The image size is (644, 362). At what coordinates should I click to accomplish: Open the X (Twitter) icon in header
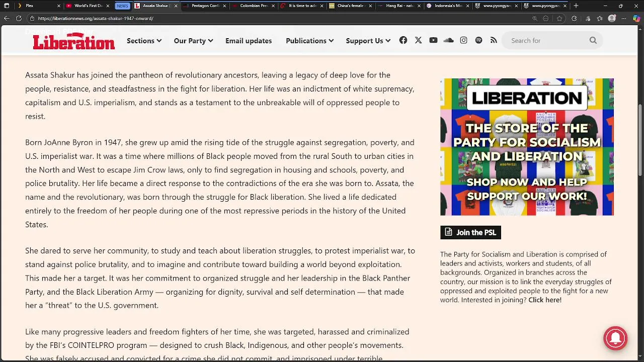pos(418,40)
